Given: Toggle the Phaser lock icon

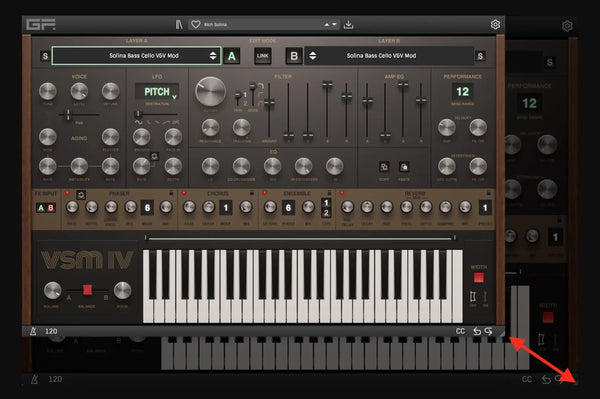Looking at the screenshot, I should point(171,193).
